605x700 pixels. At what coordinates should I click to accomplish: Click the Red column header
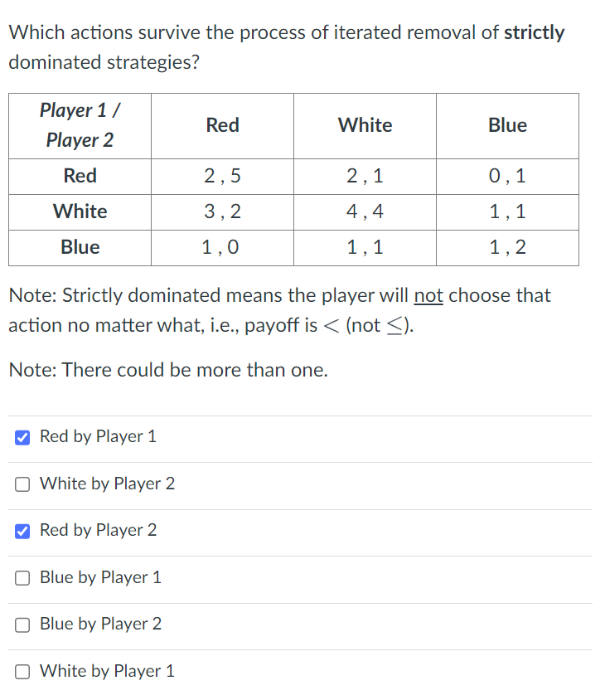point(222,125)
